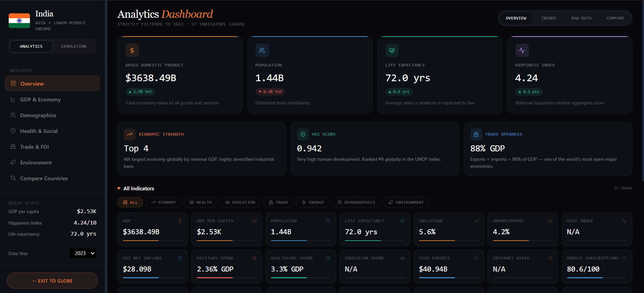
Task: Filter indicators by Energy
Action: click(x=313, y=202)
